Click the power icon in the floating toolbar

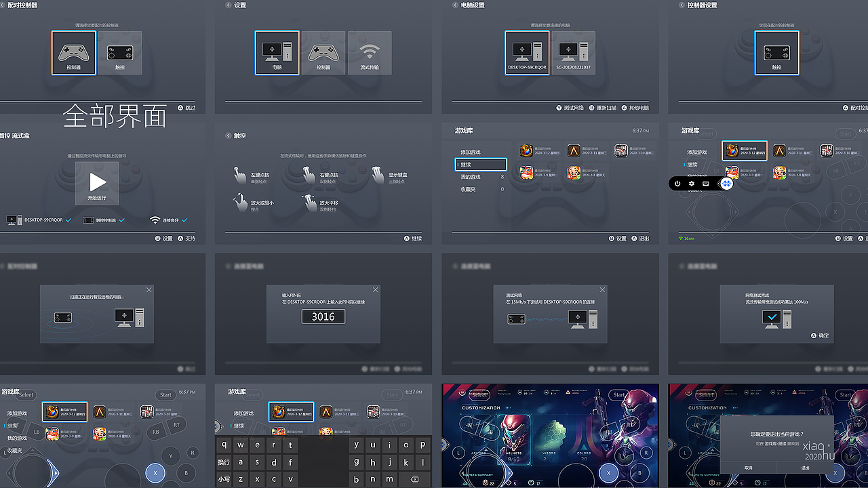[x=677, y=184]
